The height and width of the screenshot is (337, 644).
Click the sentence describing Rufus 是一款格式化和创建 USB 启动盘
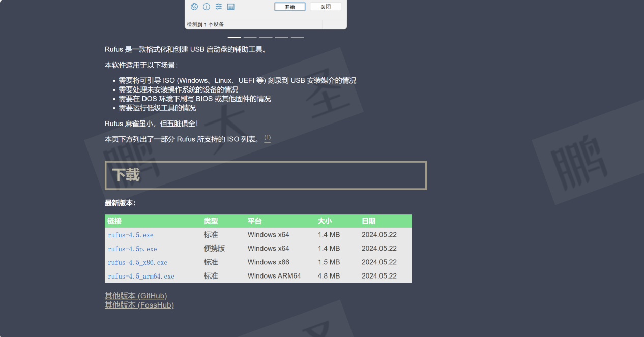coord(186,50)
